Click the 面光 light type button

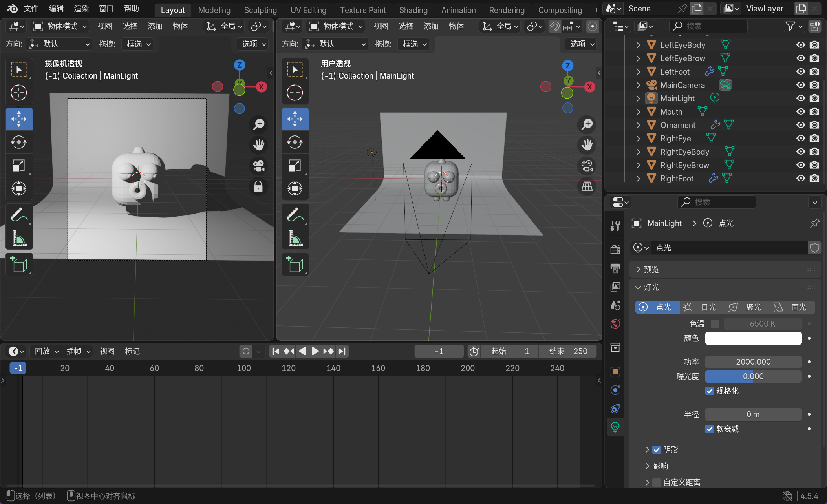(792, 307)
